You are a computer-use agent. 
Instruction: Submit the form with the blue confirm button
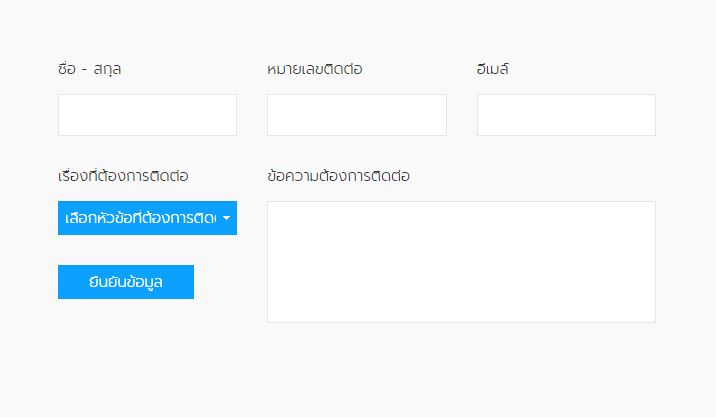126,282
